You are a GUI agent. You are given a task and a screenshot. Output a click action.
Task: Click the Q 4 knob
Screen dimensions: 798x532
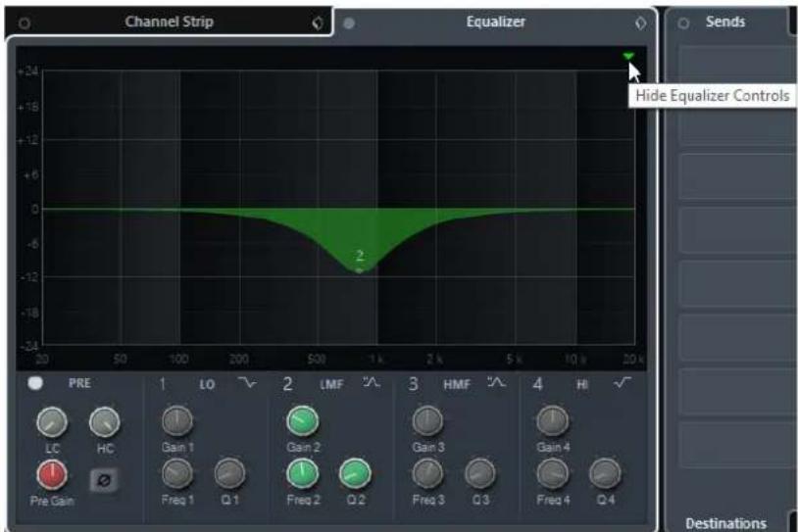[x=605, y=473]
